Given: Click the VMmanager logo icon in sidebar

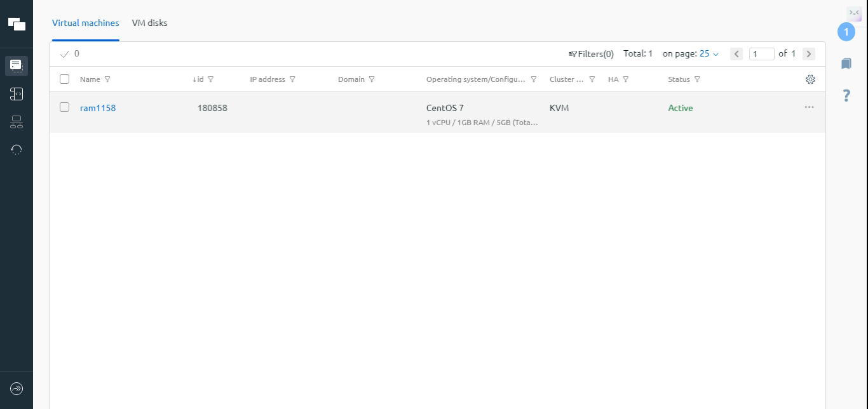Looking at the screenshot, I should 17,24.
